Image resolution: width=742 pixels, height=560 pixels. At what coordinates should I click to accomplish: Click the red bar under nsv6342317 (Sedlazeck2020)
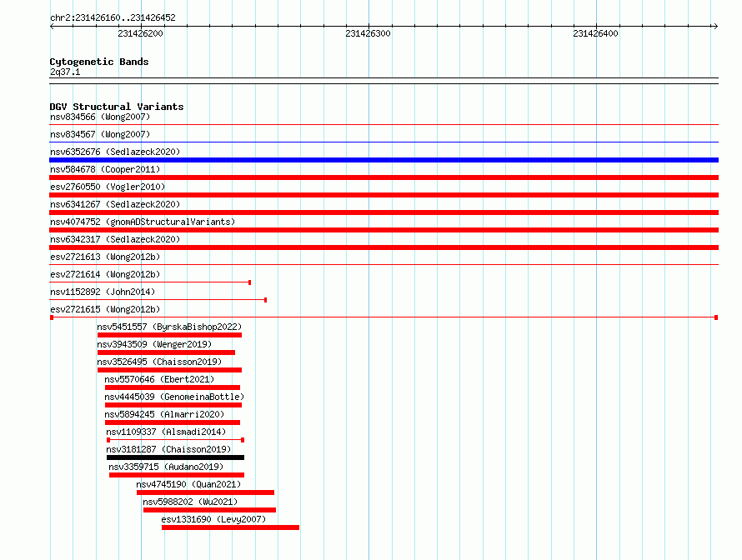(x=384, y=247)
